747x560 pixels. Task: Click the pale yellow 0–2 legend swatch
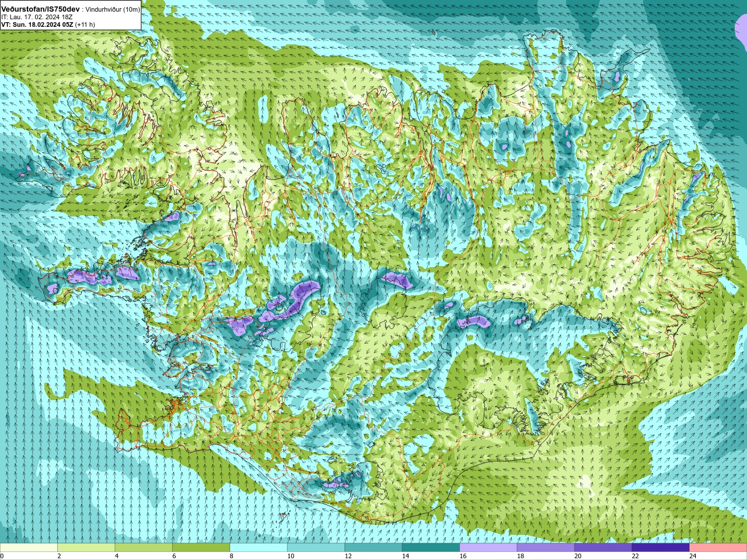tap(29, 548)
